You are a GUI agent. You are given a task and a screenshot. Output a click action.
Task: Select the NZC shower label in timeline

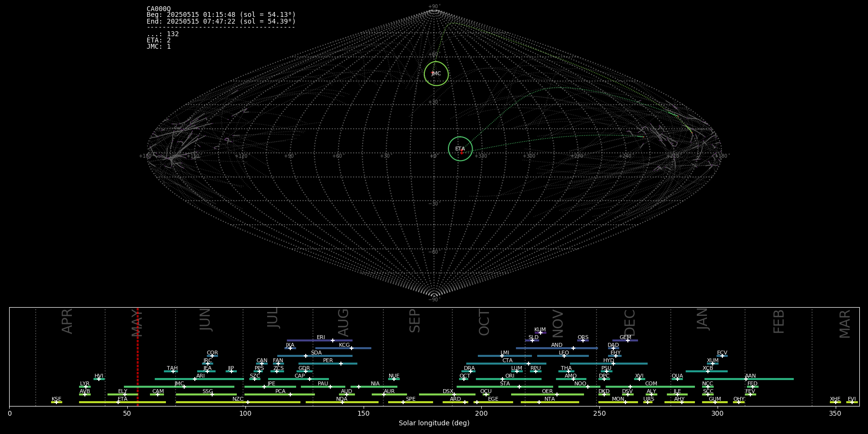click(238, 399)
